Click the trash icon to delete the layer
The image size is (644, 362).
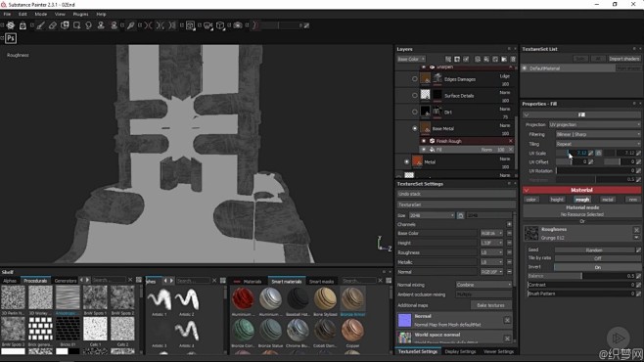513,59
